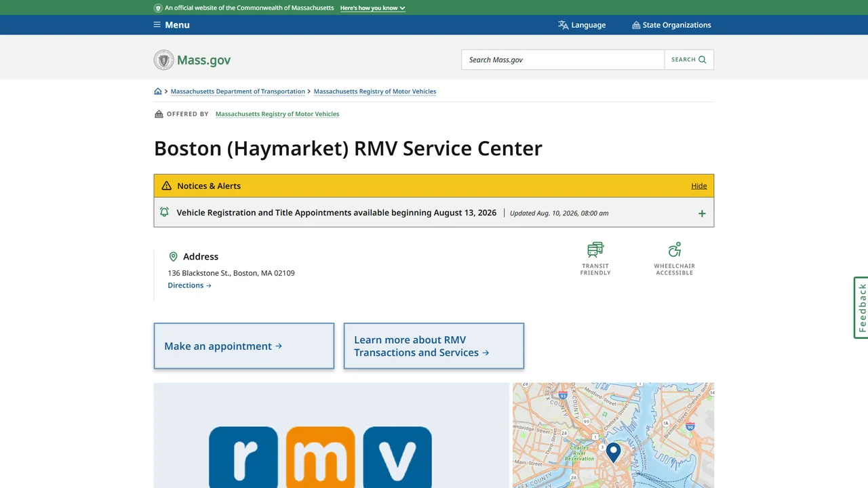Click the blue map location pin

[x=613, y=452]
